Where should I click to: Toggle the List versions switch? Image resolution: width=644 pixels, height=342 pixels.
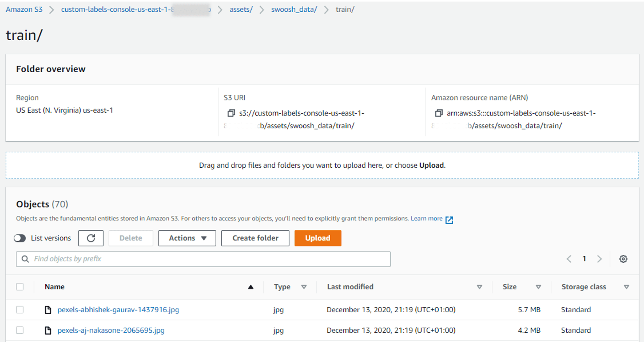click(x=20, y=238)
